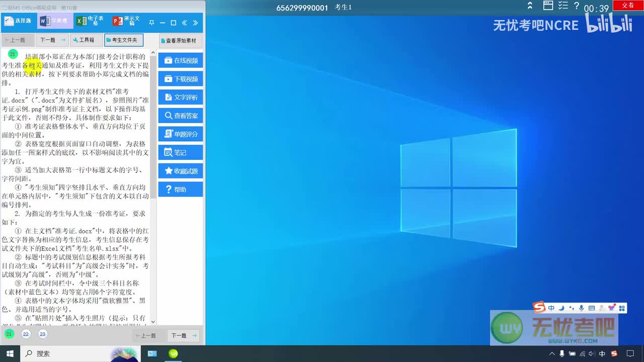Click the window layout icon in exam top bar
644x362 pixels.
tap(548, 6)
